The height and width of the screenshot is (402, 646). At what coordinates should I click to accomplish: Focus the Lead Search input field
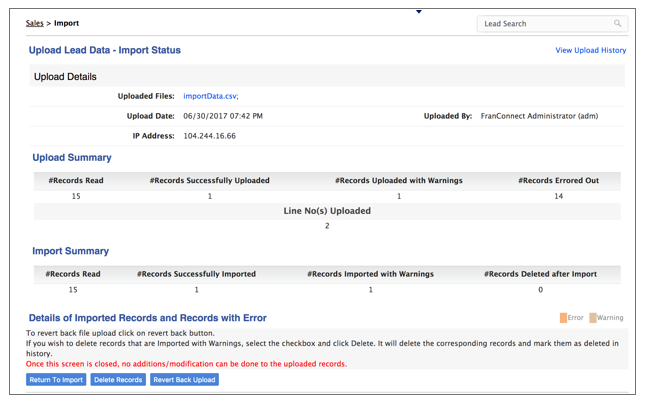point(552,23)
